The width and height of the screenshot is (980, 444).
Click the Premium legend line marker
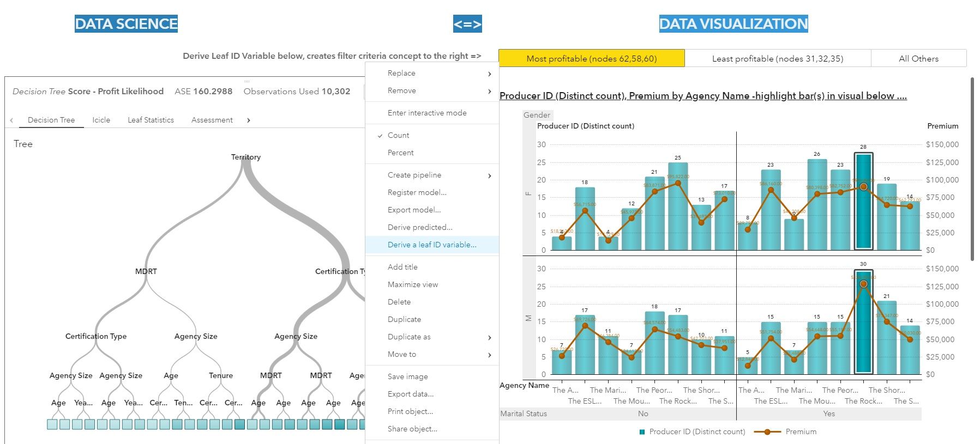pos(767,432)
